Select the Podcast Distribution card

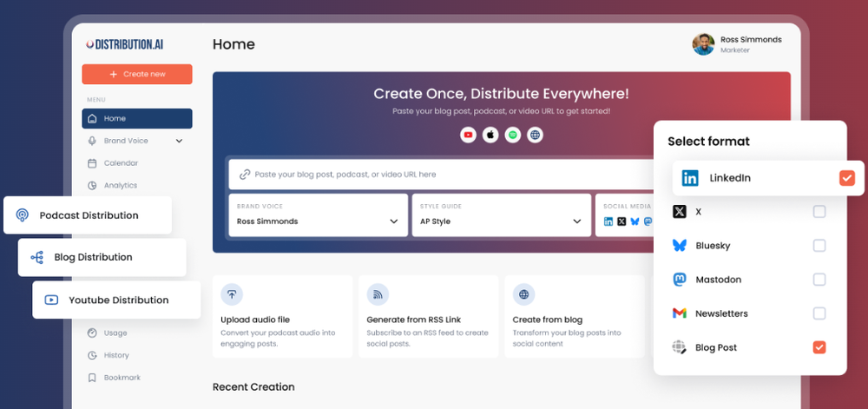(88, 214)
